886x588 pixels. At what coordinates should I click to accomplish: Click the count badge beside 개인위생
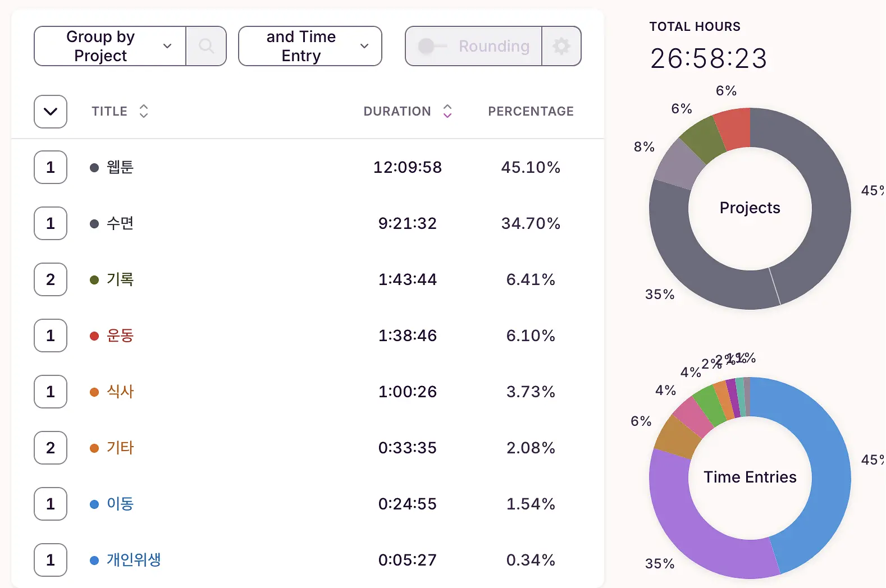point(51,560)
